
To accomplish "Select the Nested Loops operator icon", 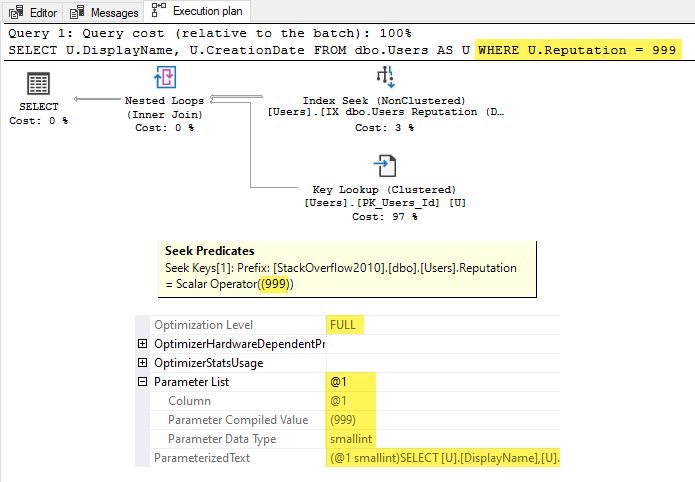I will point(165,77).
